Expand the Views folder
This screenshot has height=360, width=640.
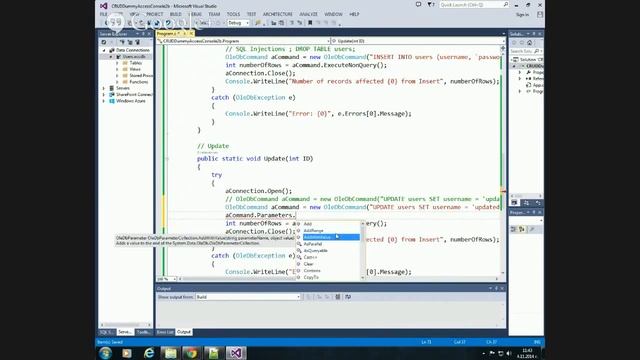[x=118, y=69]
